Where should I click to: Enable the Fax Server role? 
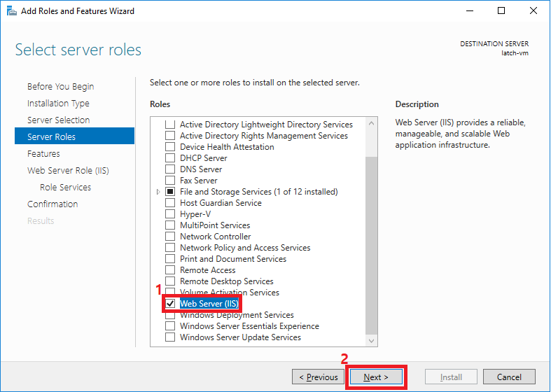170,181
